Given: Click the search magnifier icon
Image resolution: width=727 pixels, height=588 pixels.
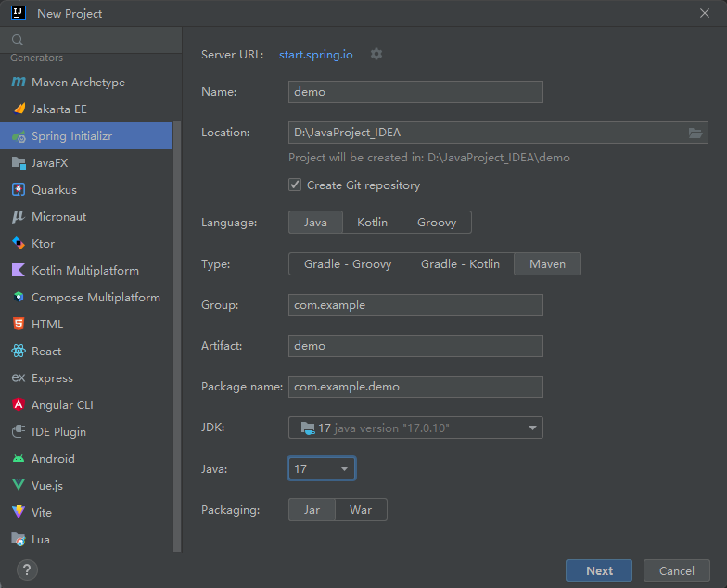Looking at the screenshot, I should 18,40.
